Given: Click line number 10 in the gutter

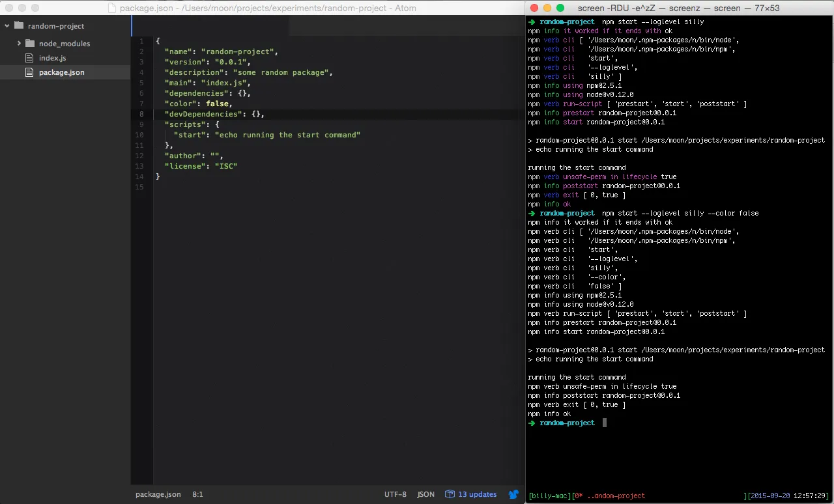Looking at the screenshot, I should click(x=139, y=135).
